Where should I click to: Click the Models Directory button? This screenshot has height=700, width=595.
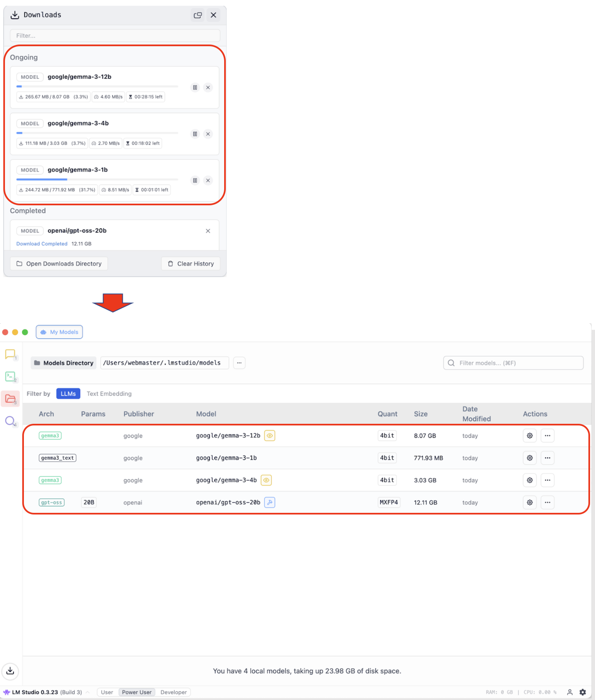pos(63,363)
